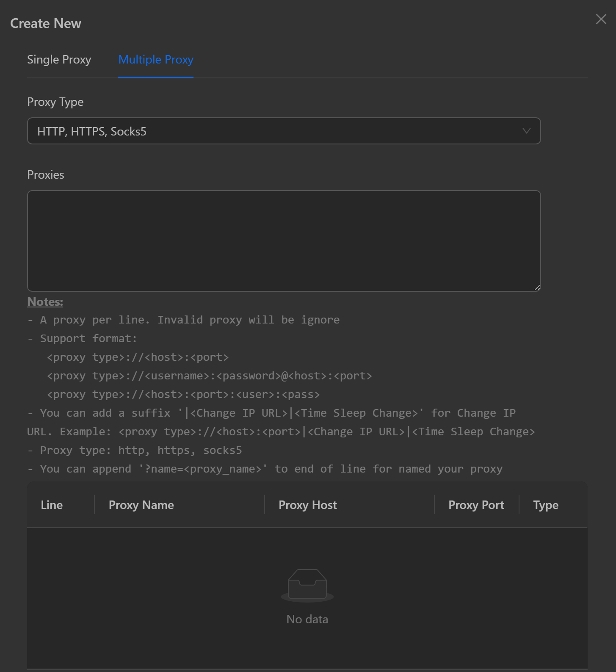The width and height of the screenshot is (616, 672).
Task: Click the Line column header
Action: coord(52,505)
